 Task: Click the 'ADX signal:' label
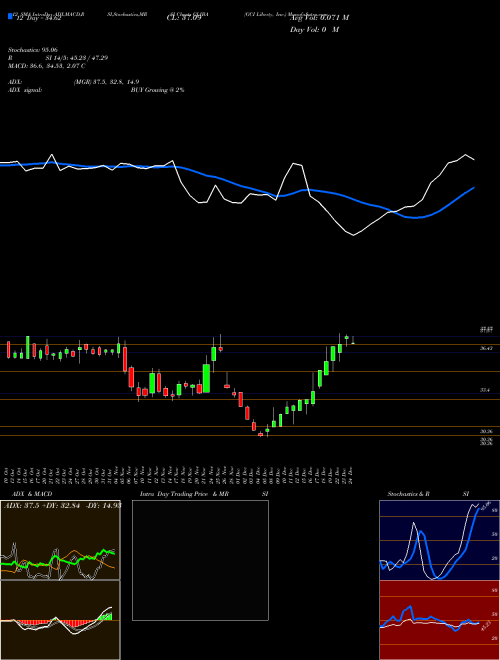[x=25, y=90]
